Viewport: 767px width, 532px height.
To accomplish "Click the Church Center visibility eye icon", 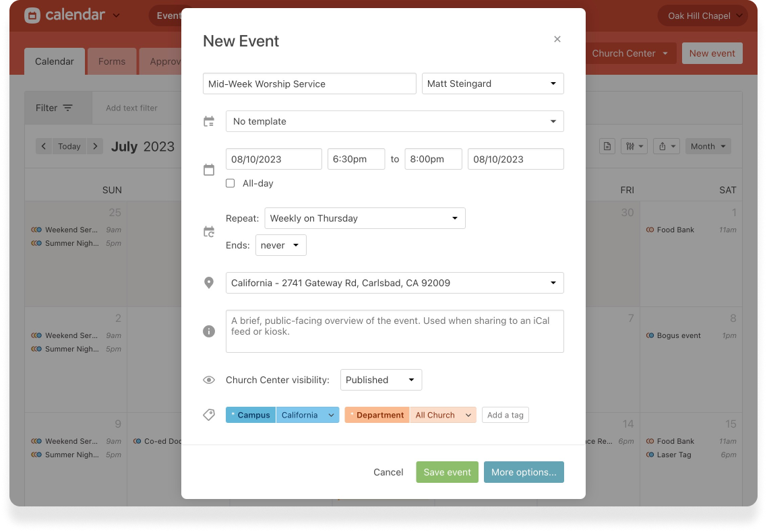I will click(x=209, y=380).
